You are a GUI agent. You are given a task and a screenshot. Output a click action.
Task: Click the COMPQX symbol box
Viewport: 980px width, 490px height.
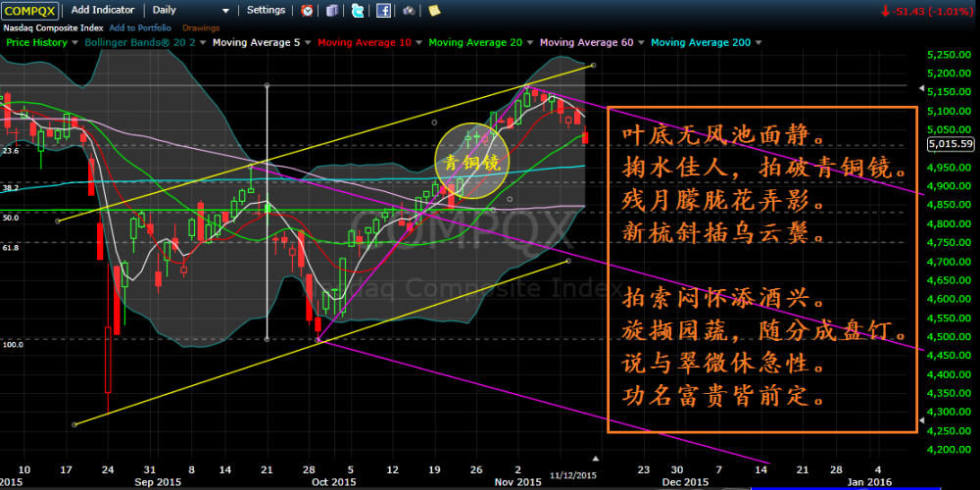pyautogui.click(x=30, y=10)
